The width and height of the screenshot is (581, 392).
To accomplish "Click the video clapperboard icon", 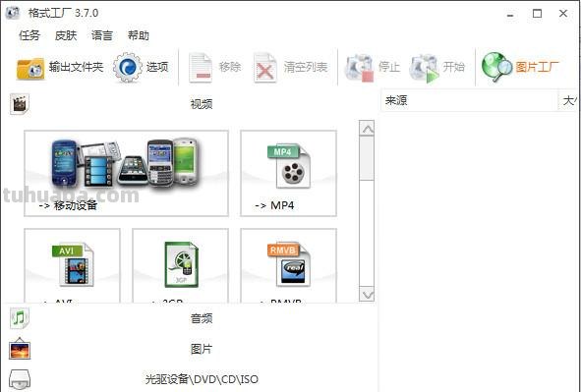I will [x=20, y=104].
